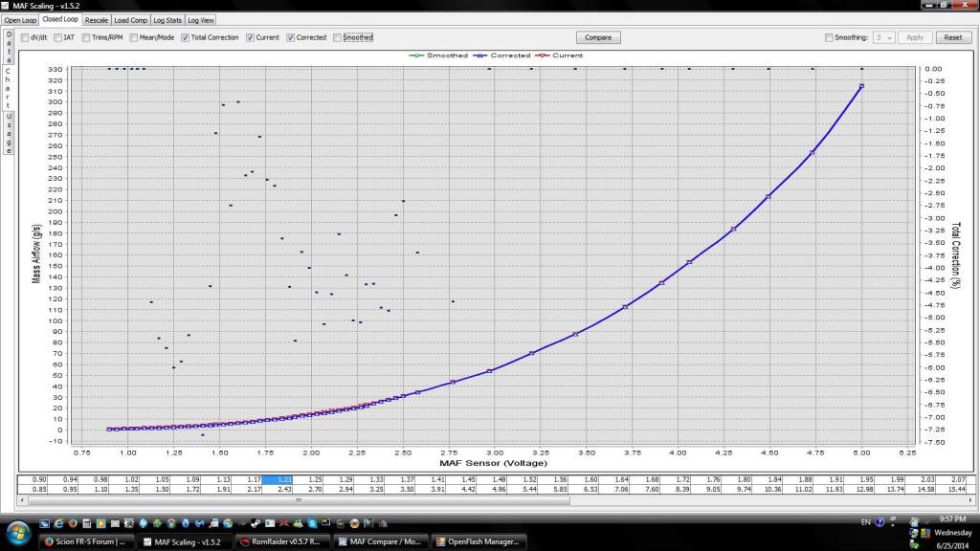This screenshot has height=551, width=980.
Task: Click the MAF Scaling title bar icon
Action: [x=7, y=6]
